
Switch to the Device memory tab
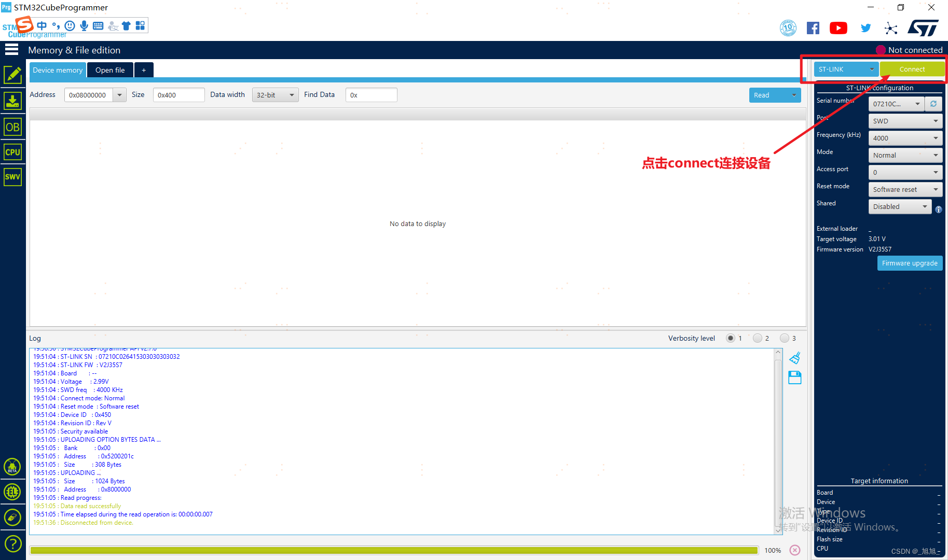pyautogui.click(x=58, y=70)
